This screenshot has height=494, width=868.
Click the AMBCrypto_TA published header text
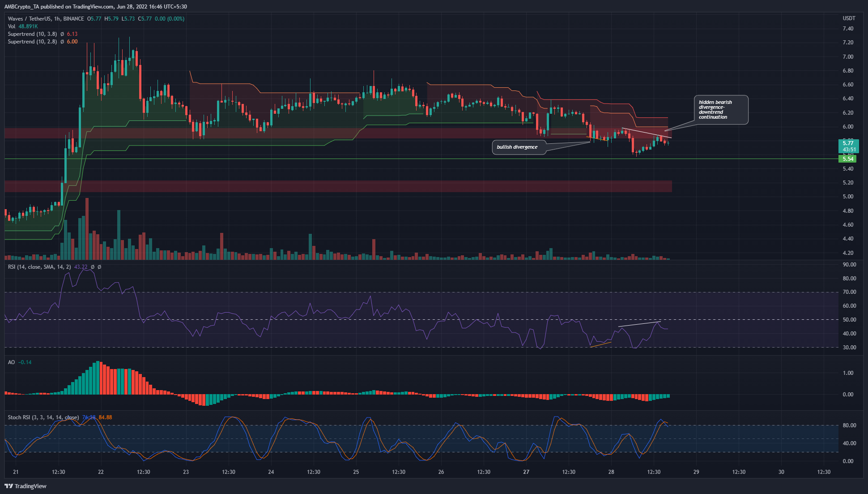click(95, 7)
